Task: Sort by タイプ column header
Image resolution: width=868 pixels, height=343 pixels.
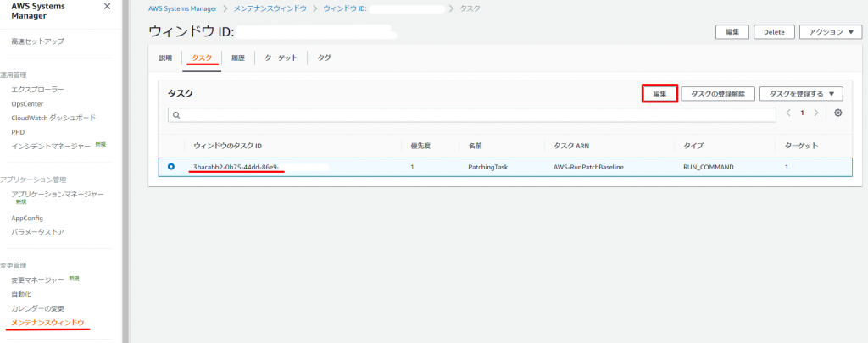Action: (693, 146)
